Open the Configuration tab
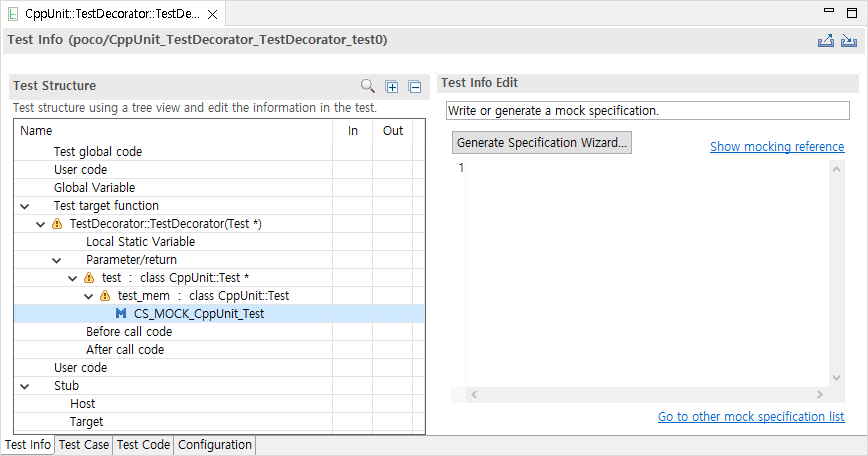 [x=215, y=444]
